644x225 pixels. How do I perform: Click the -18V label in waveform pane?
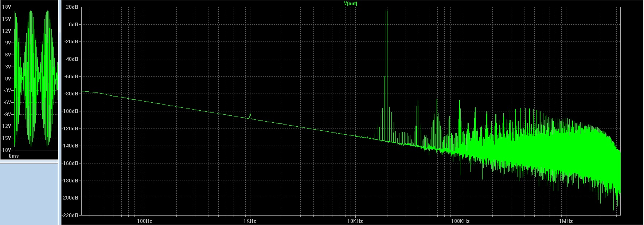coord(5,150)
